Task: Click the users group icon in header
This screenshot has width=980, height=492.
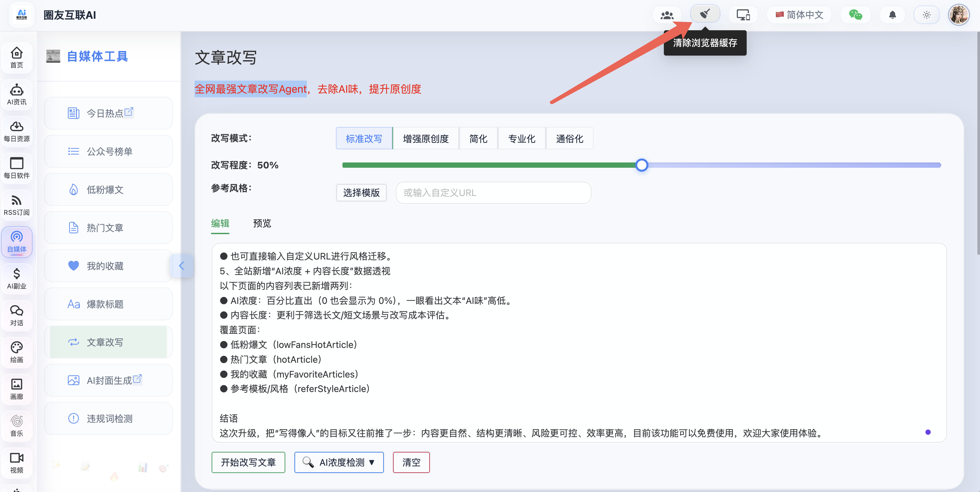Action: coord(667,15)
